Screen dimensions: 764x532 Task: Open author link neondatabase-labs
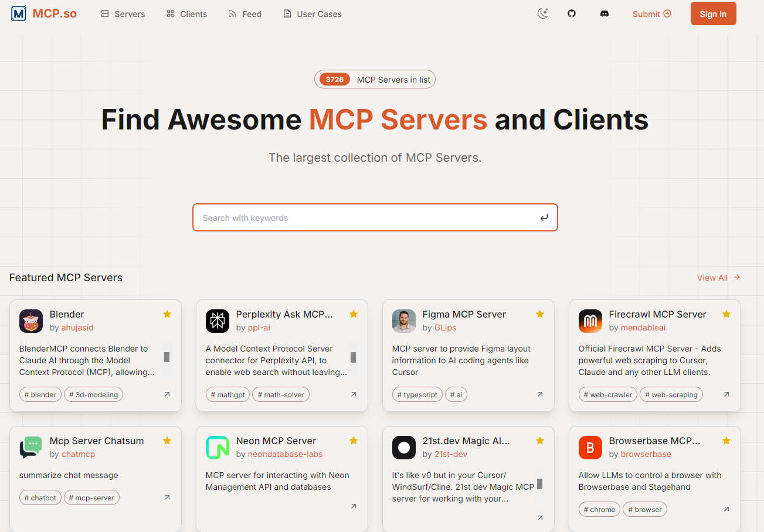[x=285, y=454]
